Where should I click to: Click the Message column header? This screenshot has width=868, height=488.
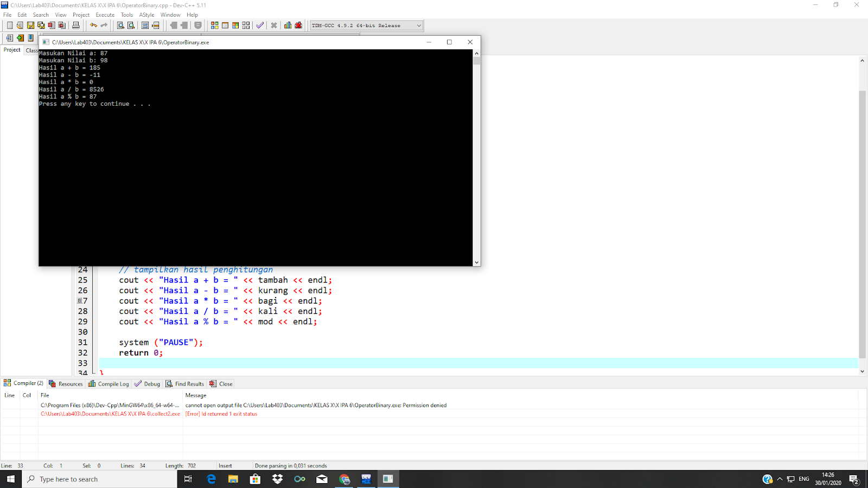click(196, 395)
